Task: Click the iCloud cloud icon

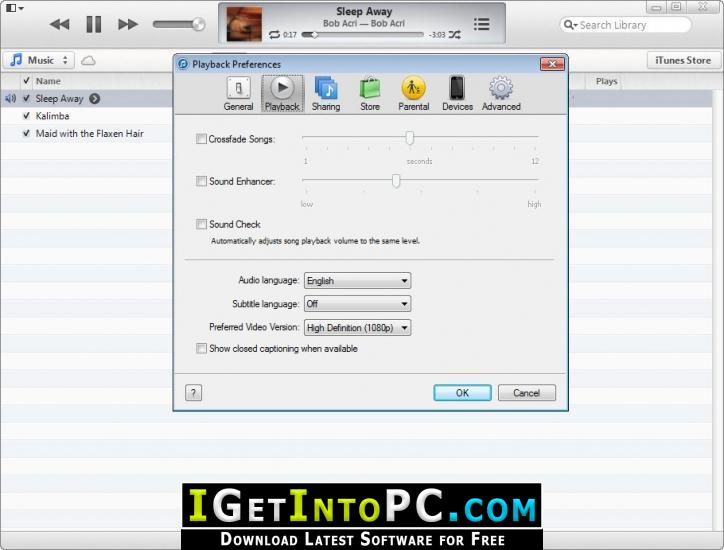Action: [x=88, y=60]
